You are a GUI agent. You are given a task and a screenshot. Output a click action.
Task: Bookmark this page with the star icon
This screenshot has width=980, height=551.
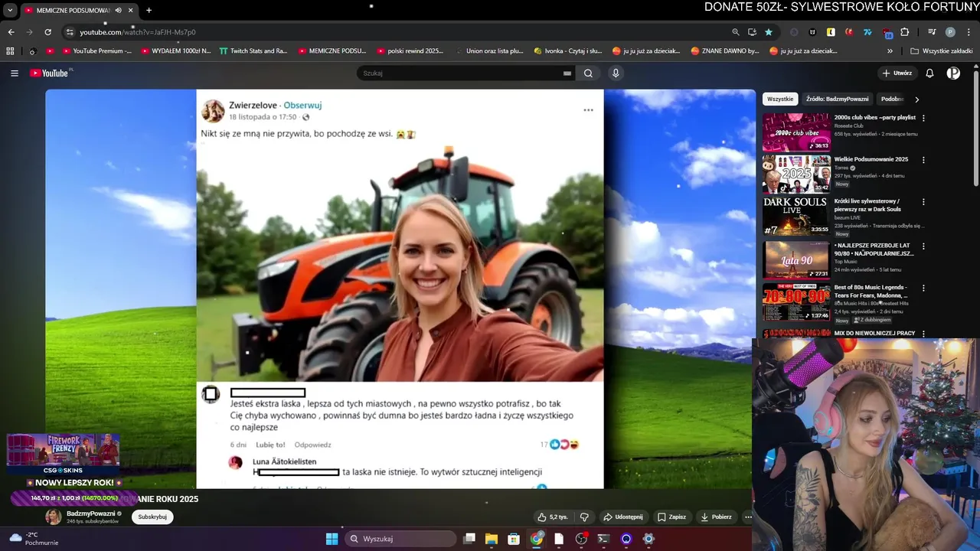coord(769,32)
